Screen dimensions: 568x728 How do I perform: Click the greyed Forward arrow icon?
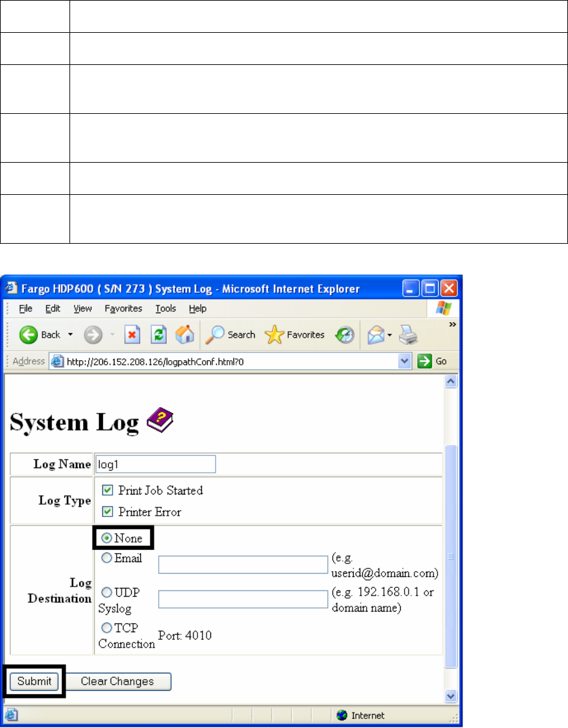[93, 334]
